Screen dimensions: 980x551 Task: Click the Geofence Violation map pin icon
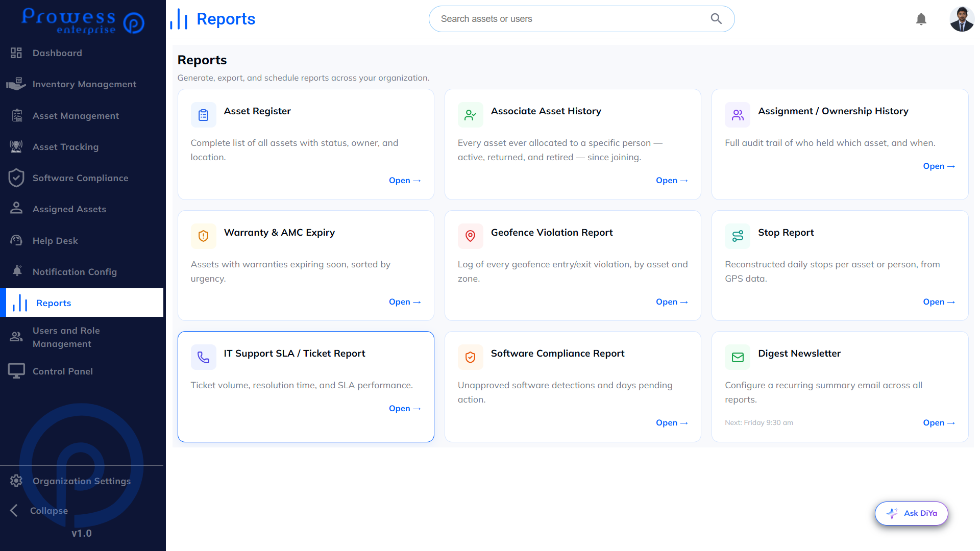coord(471,236)
